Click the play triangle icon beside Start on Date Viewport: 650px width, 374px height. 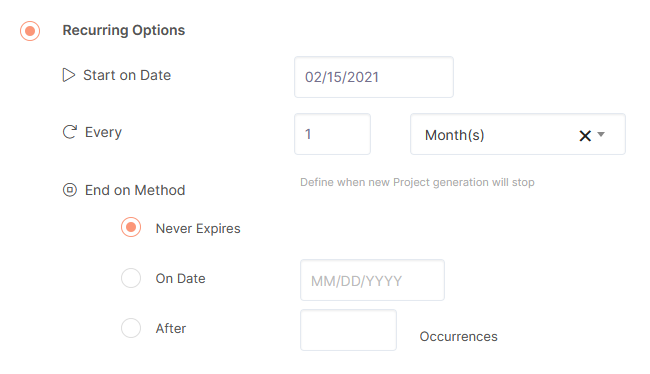click(69, 75)
